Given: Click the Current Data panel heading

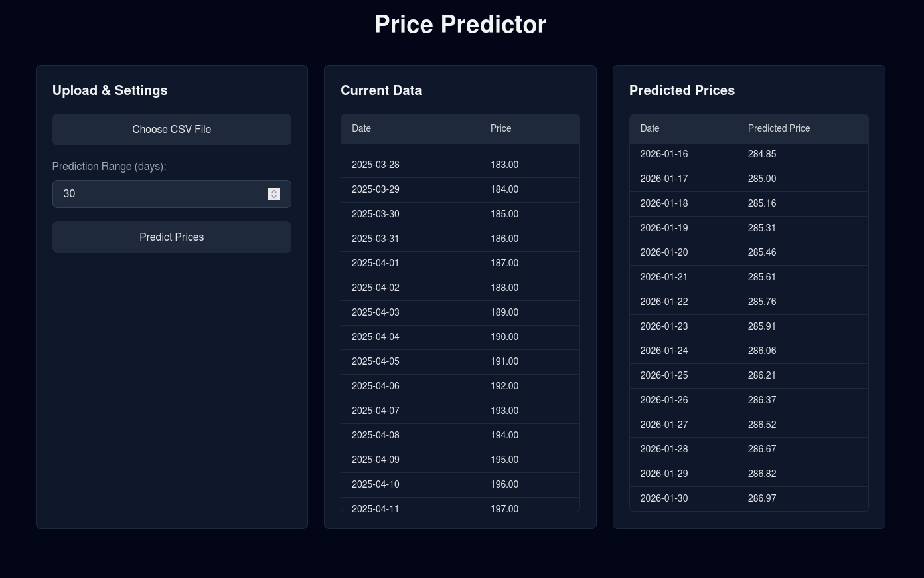Looking at the screenshot, I should (381, 90).
